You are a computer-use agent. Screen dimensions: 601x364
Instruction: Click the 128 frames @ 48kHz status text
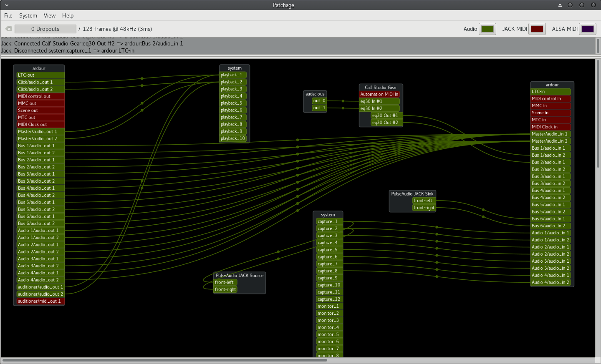(115, 29)
